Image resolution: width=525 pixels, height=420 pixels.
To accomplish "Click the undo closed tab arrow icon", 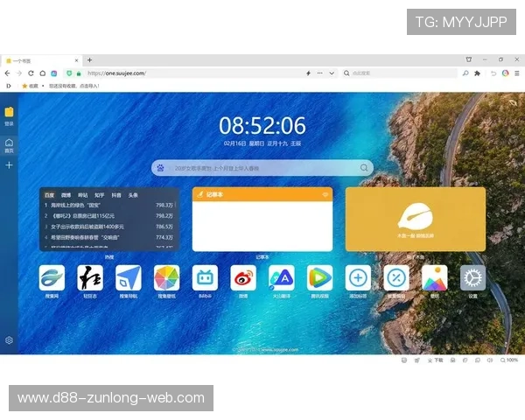I will [x=493, y=73].
